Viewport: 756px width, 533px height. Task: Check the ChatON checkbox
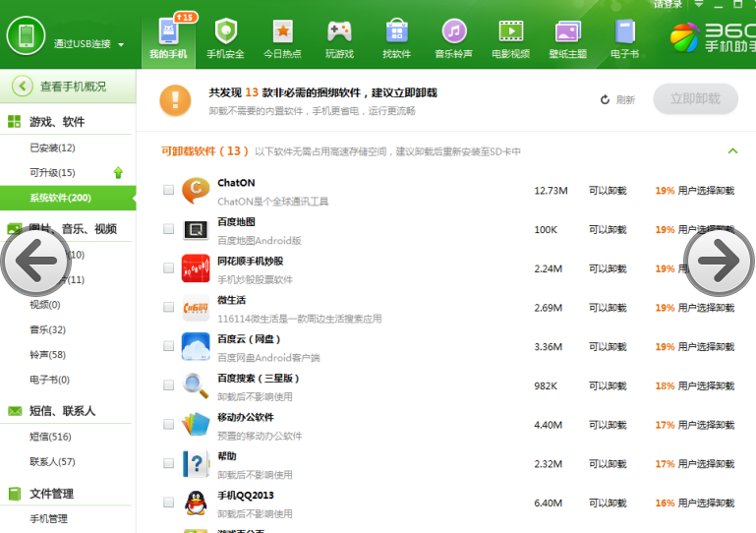tap(168, 190)
